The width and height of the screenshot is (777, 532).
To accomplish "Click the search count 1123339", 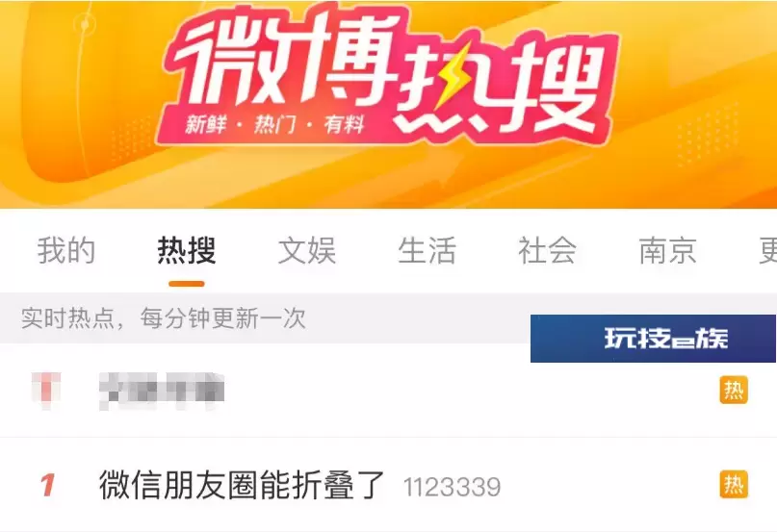I will coord(452,487).
